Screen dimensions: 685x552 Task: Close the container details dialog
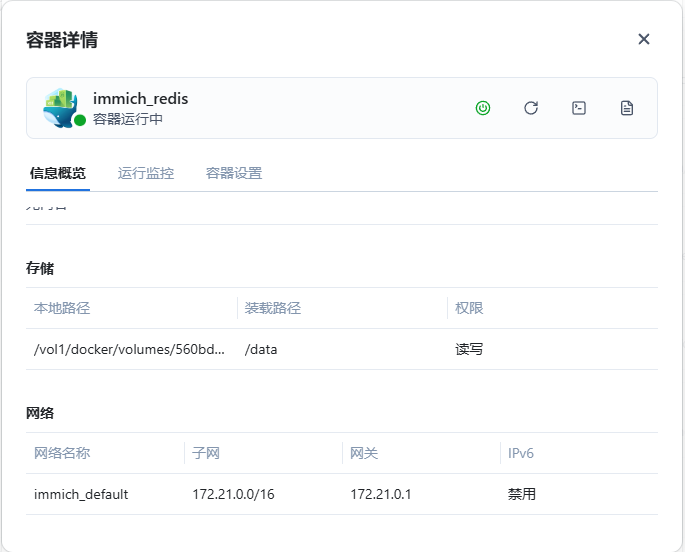pos(644,39)
